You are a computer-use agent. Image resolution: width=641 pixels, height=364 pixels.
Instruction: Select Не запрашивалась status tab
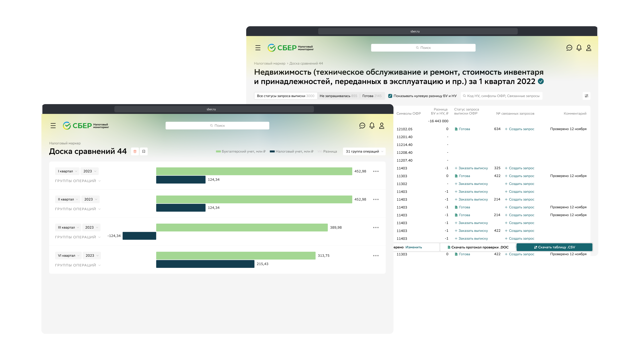click(338, 96)
